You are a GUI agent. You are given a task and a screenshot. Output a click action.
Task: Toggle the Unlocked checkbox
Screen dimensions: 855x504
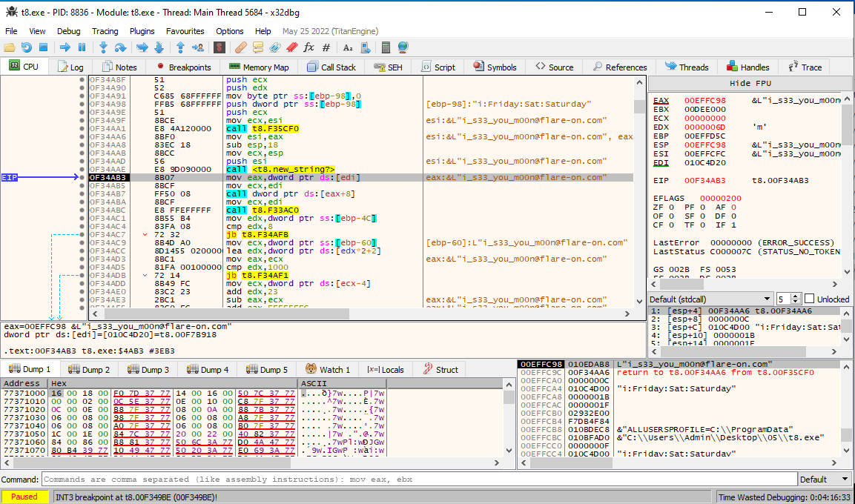809,299
